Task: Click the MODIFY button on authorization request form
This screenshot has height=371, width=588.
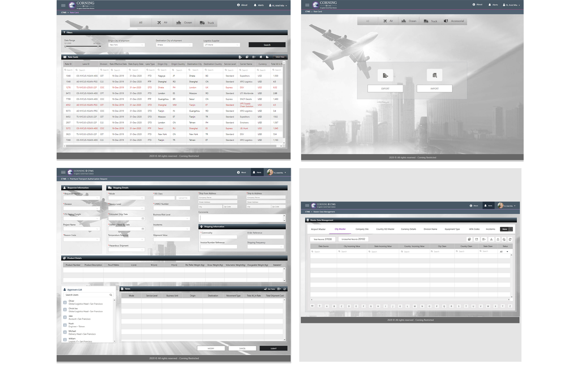Action: tap(211, 348)
